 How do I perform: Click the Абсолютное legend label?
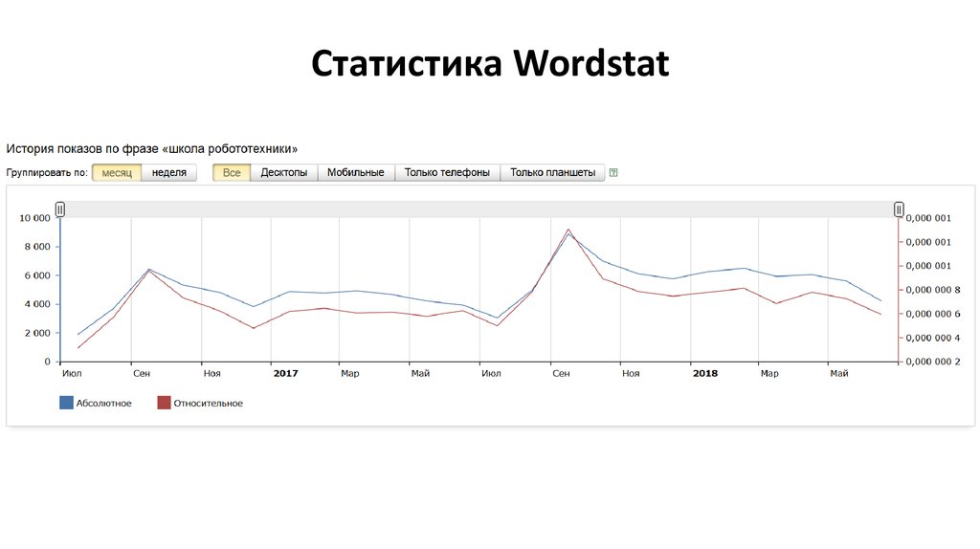[103, 404]
